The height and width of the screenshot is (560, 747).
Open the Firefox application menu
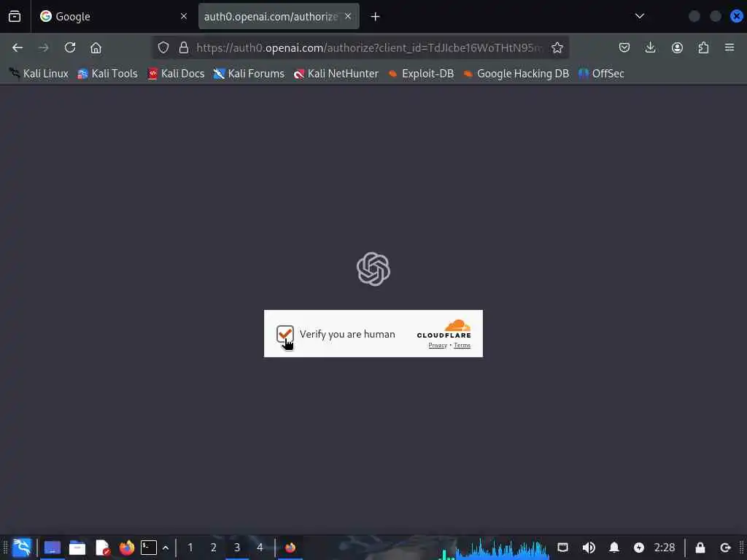point(729,47)
